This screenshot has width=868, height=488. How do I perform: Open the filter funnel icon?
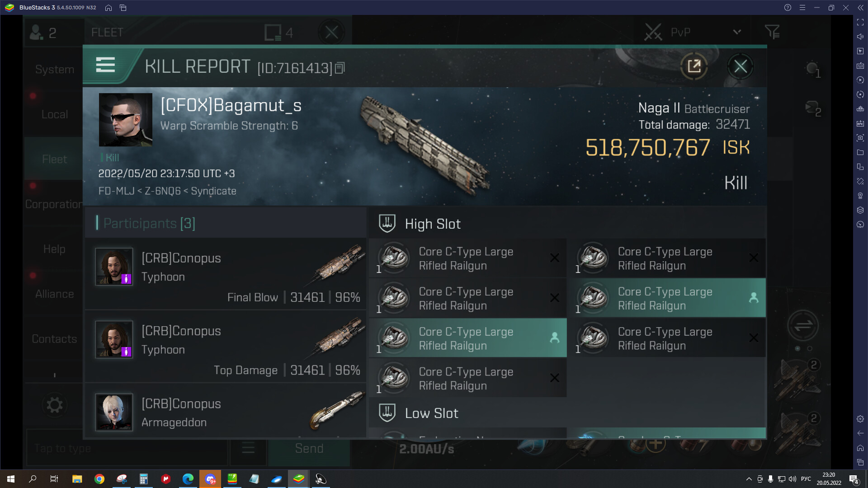coord(772,32)
